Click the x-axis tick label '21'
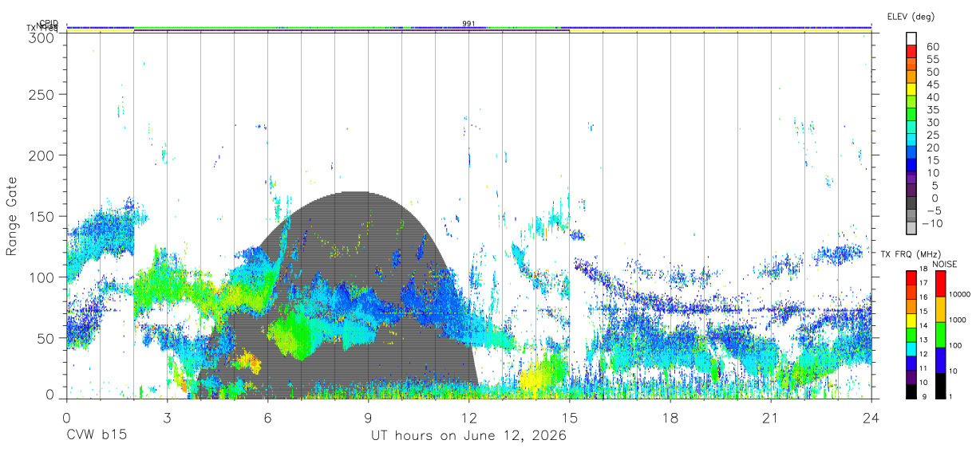 (x=770, y=418)
